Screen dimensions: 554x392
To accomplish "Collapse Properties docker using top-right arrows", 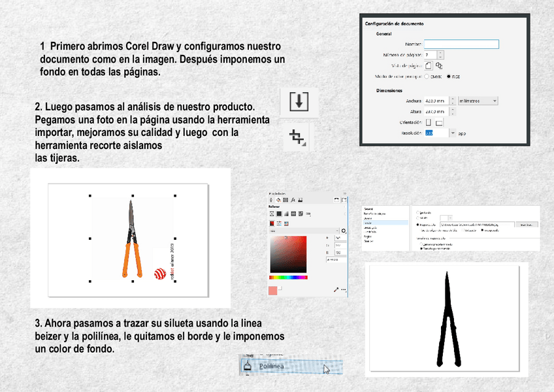I will pyautogui.click(x=344, y=193).
